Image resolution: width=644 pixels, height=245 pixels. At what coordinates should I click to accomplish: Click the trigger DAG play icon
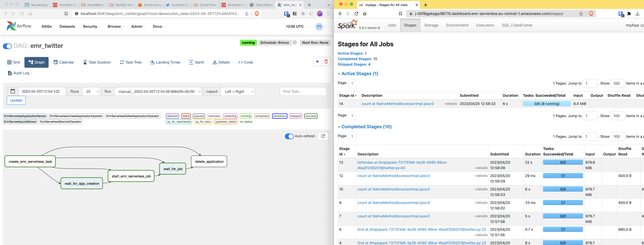click(317, 62)
